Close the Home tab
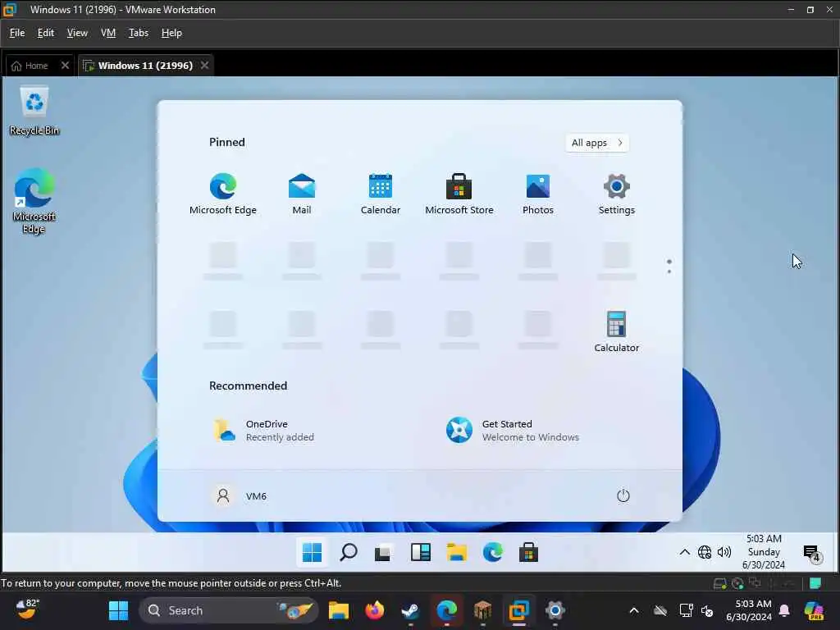Screen dimensions: 840x630 pos(65,66)
